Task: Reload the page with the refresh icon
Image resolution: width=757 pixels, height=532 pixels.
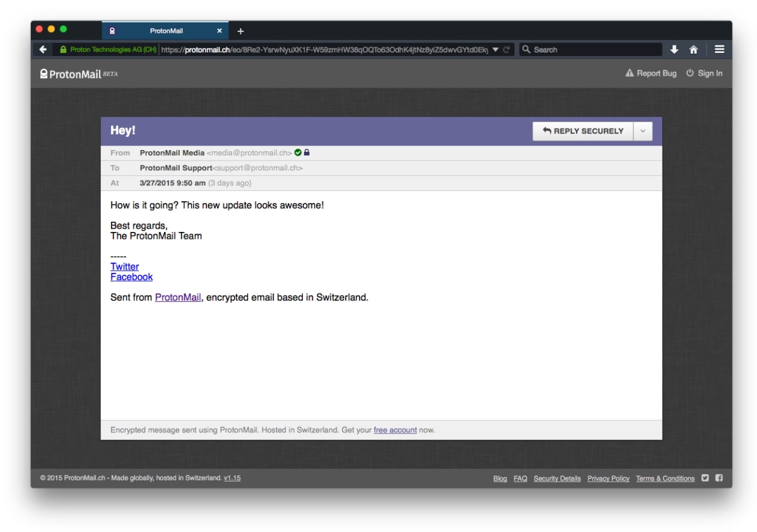Action: pos(506,50)
